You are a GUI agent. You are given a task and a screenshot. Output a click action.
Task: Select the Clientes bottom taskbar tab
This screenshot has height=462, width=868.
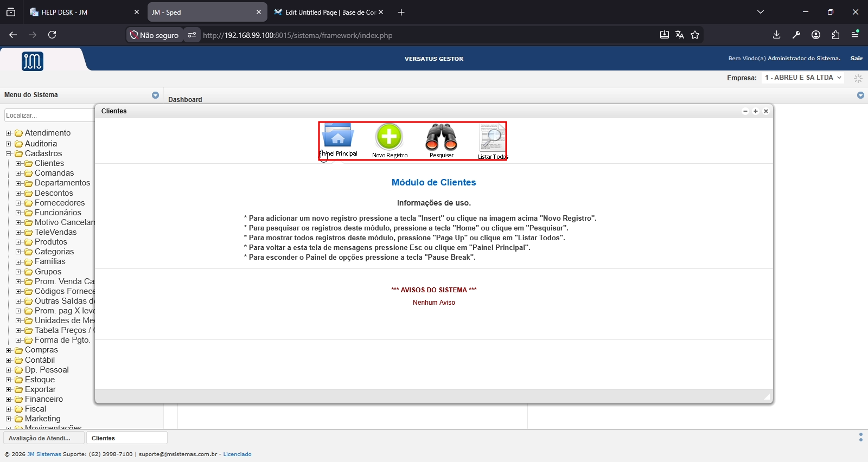pos(126,438)
